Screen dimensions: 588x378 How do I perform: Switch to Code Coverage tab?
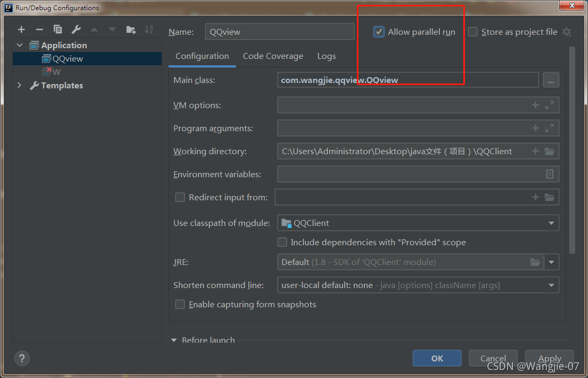click(x=273, y=56)
